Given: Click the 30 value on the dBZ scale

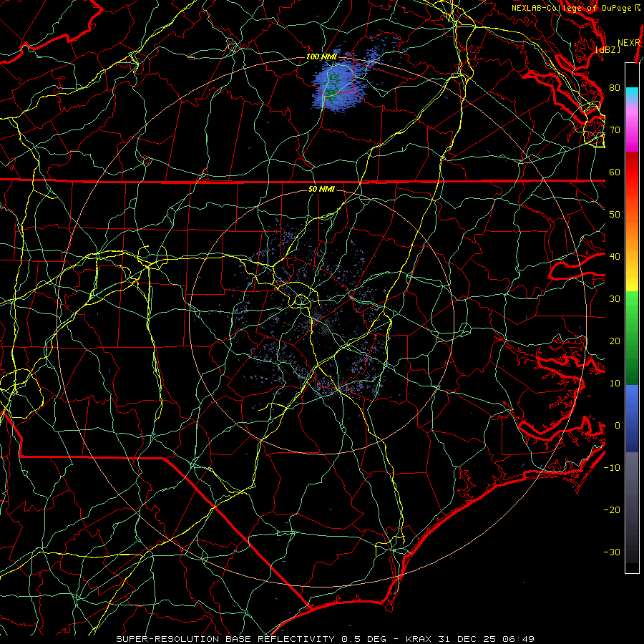Looking at the screenshot, I should pos(615,299).
